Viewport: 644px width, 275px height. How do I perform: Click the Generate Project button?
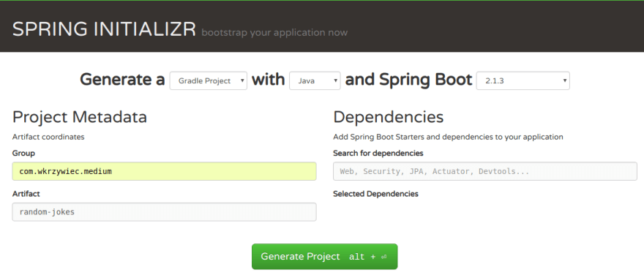(x=324, y=257)
